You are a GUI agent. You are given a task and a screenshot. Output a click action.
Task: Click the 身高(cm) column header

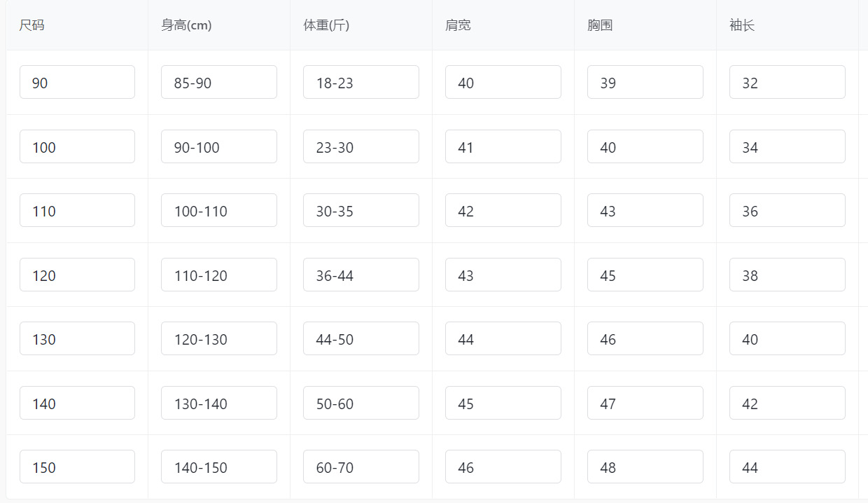186,25
